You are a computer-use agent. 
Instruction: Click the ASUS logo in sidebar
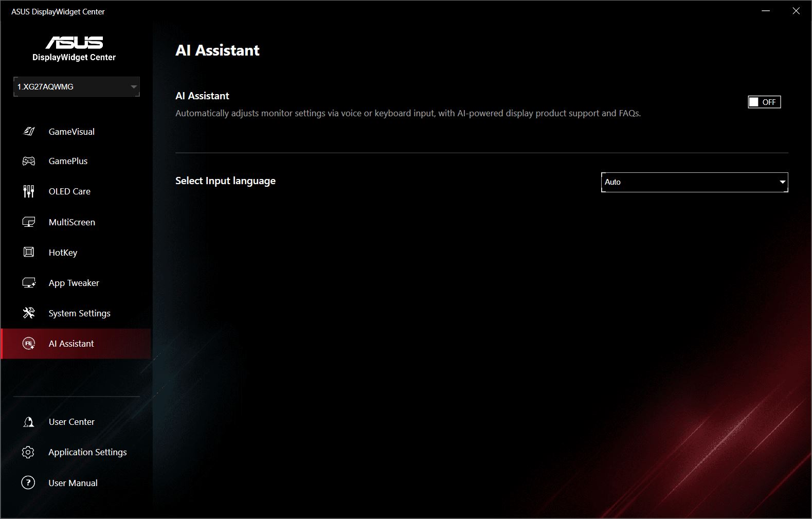[74, 42]
